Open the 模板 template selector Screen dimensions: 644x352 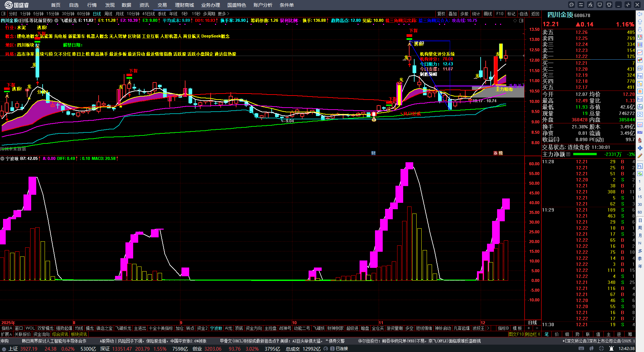(x=517, y=328)
